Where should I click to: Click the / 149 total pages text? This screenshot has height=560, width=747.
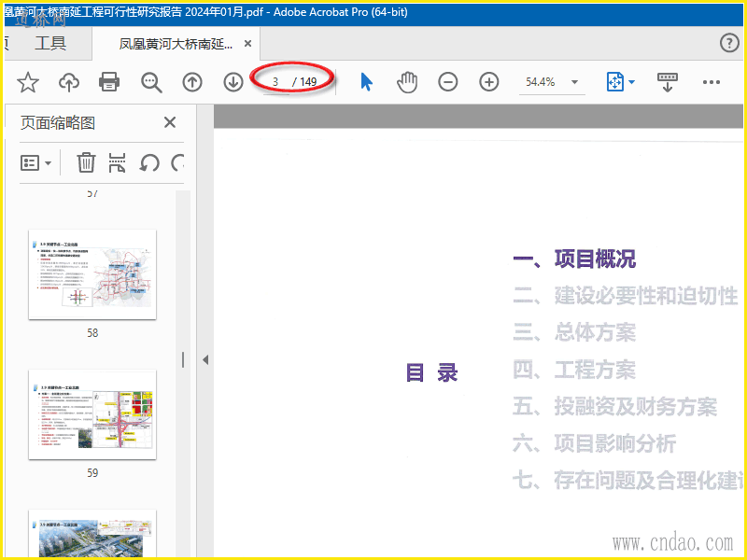[304, 82]
